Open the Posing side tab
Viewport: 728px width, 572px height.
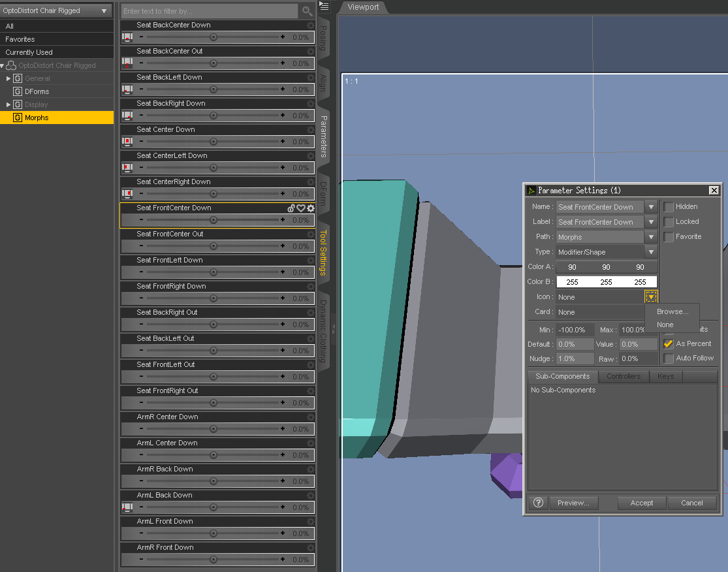pyautogui.click(x=324, y=38)
